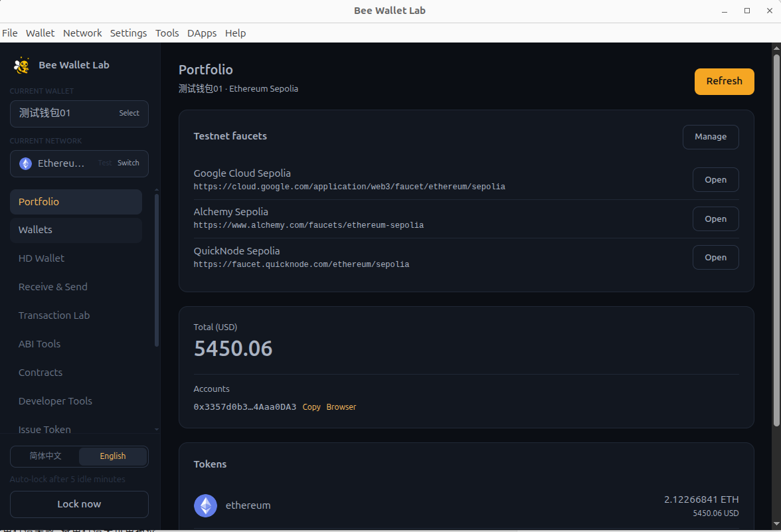Click the Auto-lock after 5 idle minutes text
The width and height of the screenshot is (781, 532).
point(68,480)
